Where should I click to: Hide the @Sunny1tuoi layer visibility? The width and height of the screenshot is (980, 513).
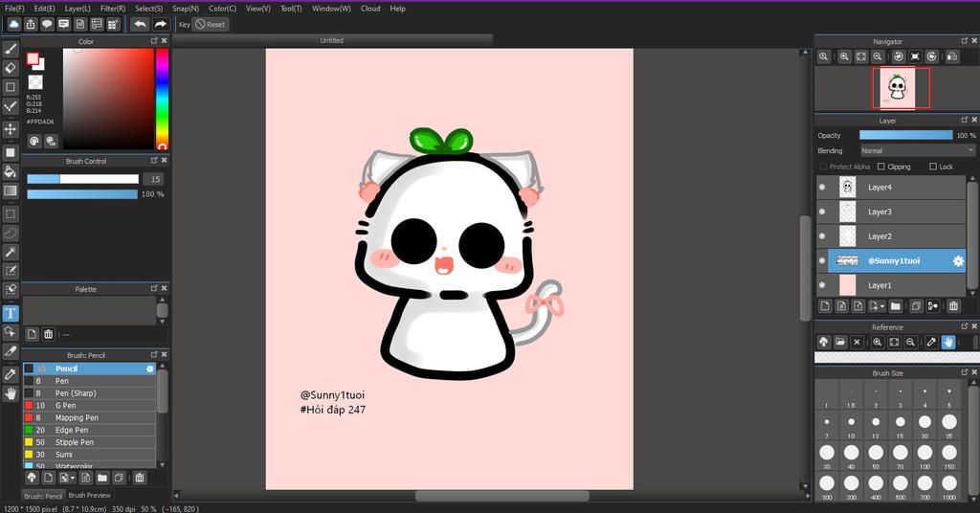click(x=822, y=260)
